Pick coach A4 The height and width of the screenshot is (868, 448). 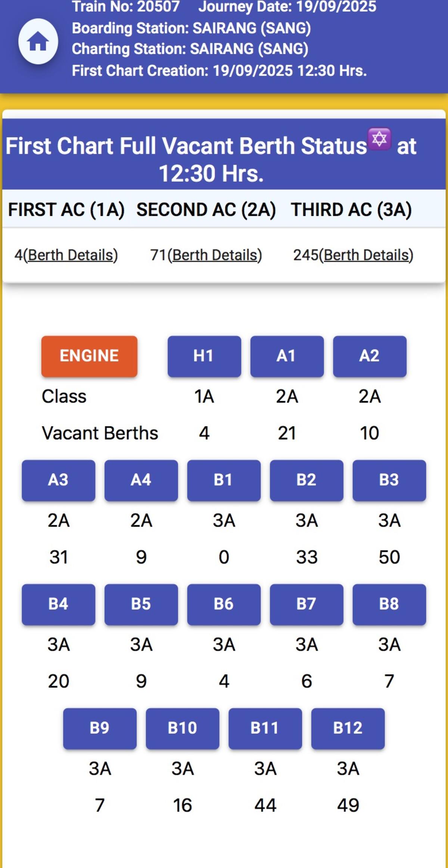pos(141,480)
